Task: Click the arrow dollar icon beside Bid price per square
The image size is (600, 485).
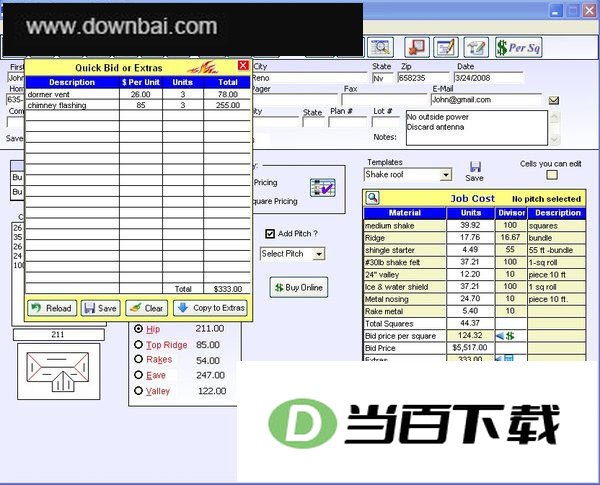Action: coord(505,336)
